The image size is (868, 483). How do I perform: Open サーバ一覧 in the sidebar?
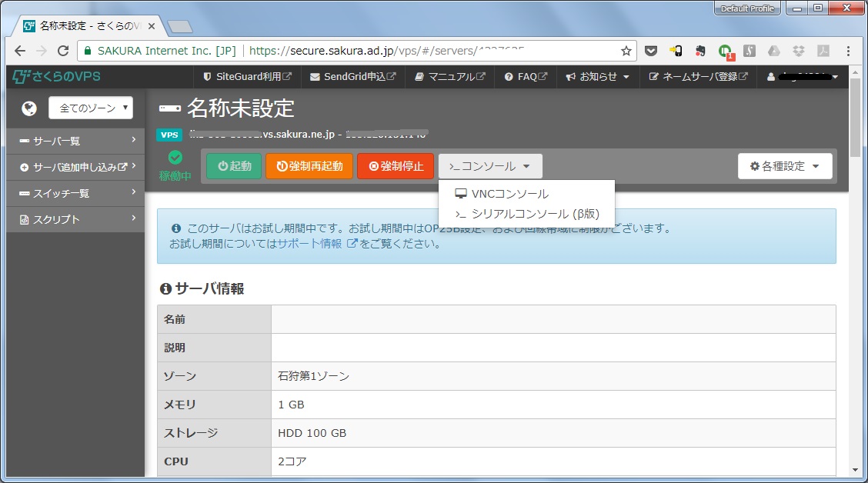click(x=76, y=141)
